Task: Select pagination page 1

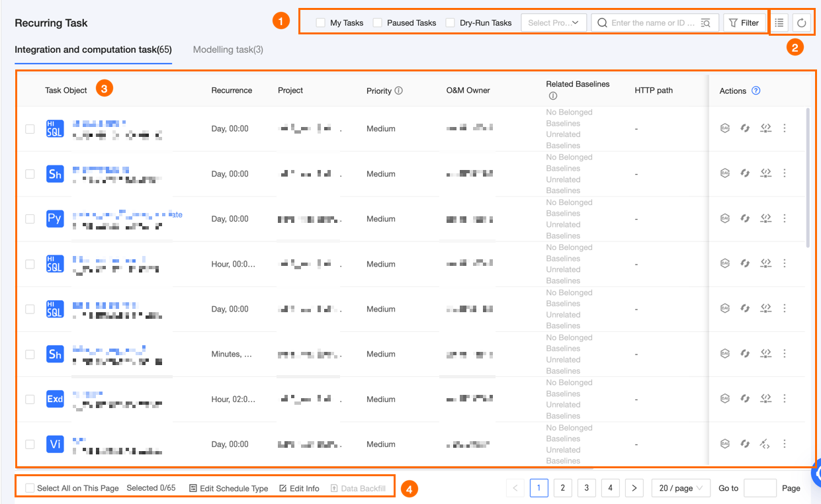Action: (539, 488)
